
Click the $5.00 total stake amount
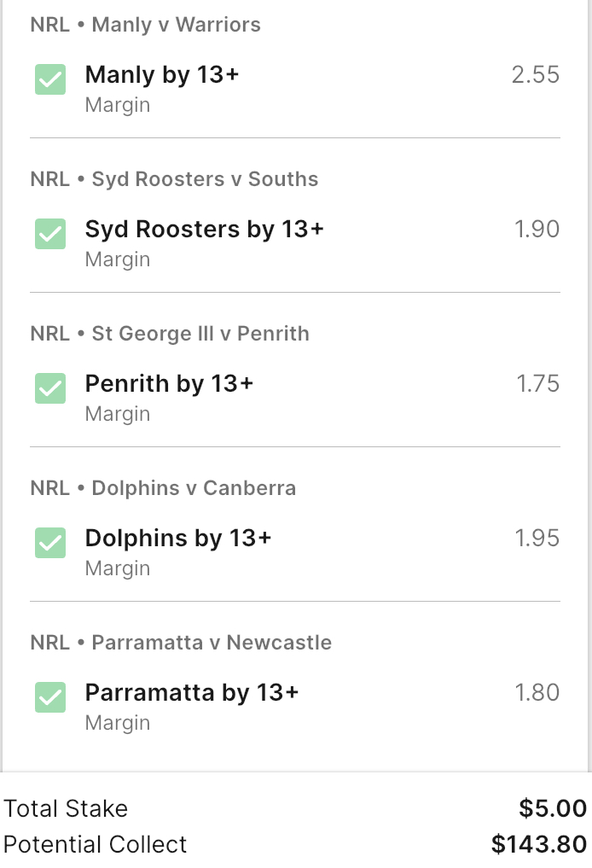[x=553, y=808]
